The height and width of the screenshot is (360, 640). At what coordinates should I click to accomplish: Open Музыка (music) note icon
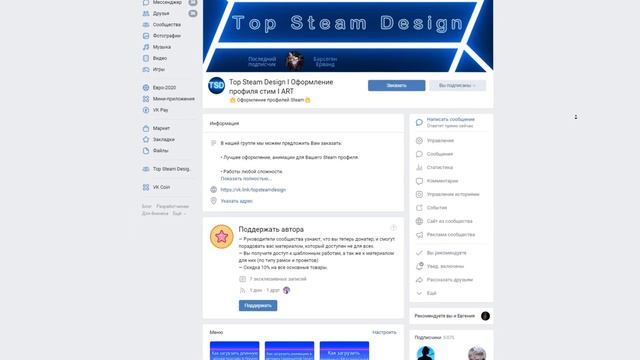click(146, 47)
